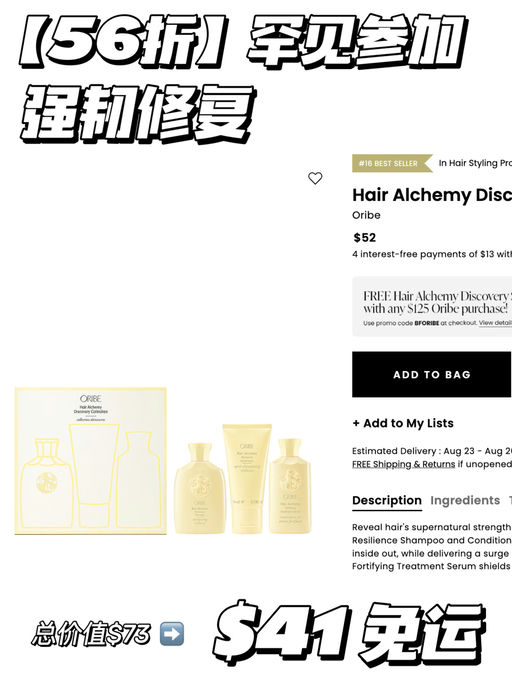Click the heart wishlist icon
This screenshot has width=512, height=682.
click(x=315, y=178)
